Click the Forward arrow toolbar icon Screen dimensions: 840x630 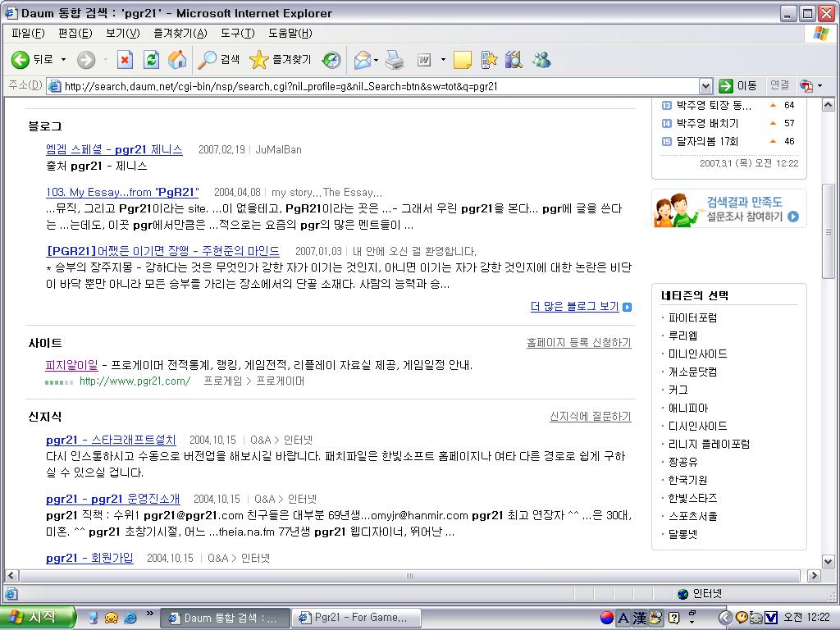point(85,59)
